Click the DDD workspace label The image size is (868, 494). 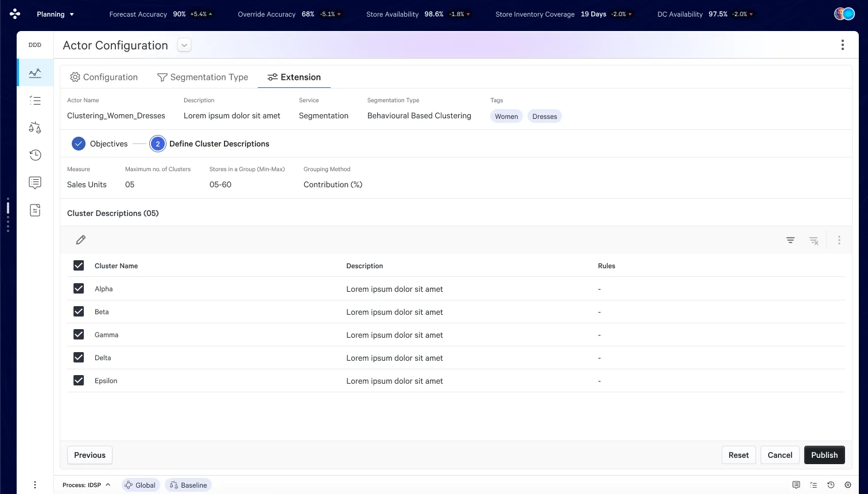[x=35, y=45]
